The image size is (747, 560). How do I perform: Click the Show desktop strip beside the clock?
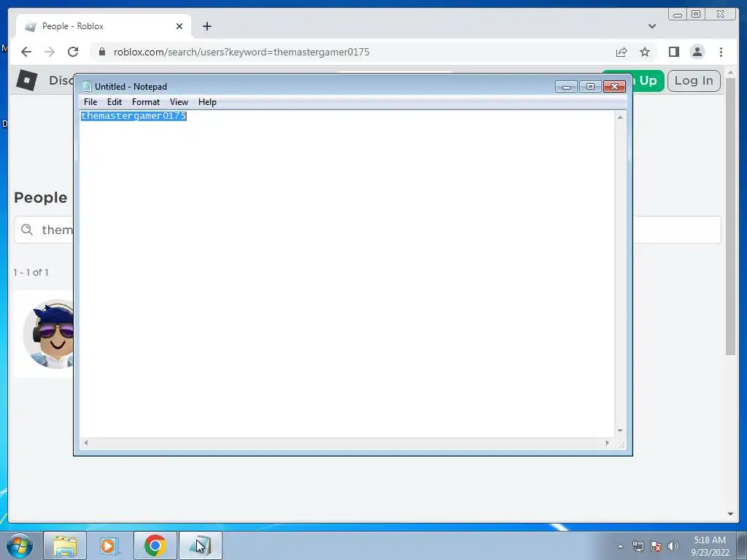(741, 545)
